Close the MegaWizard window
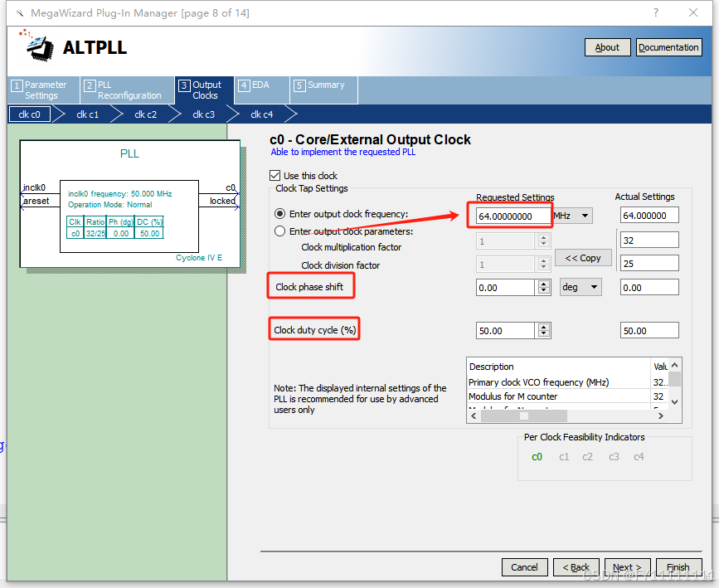The width and height of the screenshot is (719, 588). [x=693, y=12]
